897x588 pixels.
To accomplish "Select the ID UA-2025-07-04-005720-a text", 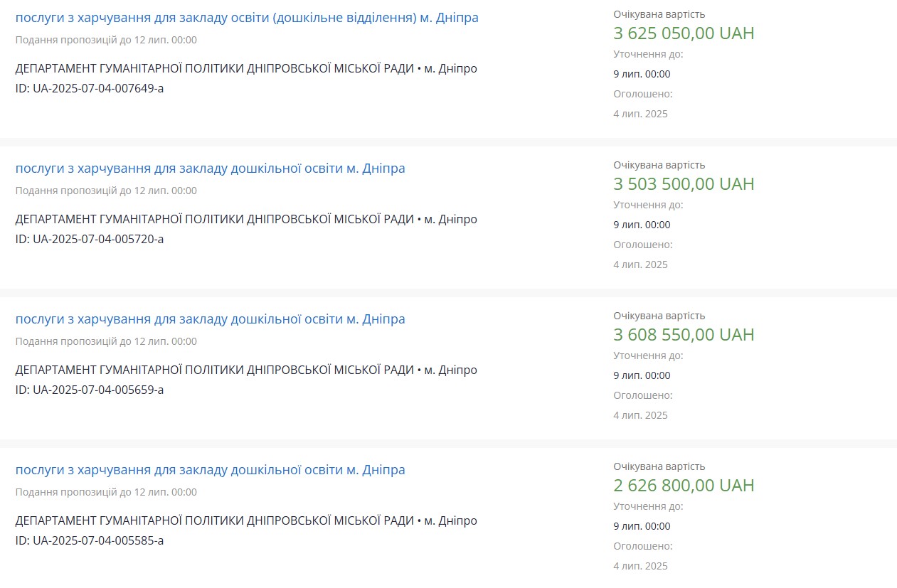I will point(90,239).
